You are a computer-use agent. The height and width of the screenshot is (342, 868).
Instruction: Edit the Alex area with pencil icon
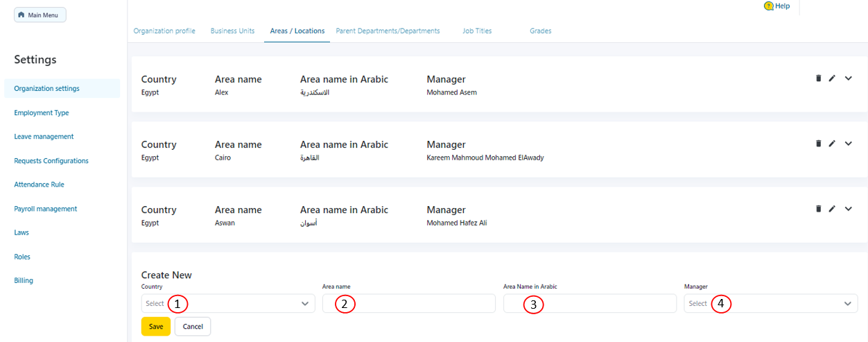coord(832,78)
